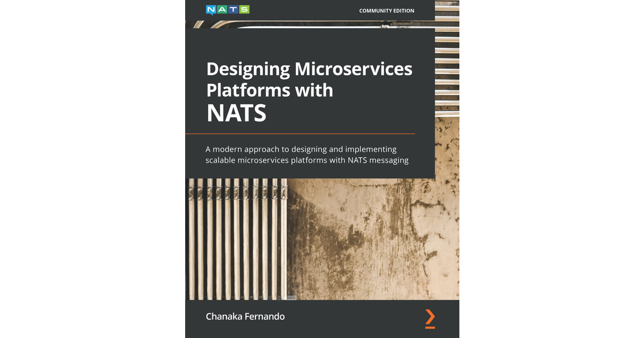644x338 pixels.
Task: Click the subtitle line 'scalable microservices platforms with NATS messaging'
Action: [x=307, y=160]
